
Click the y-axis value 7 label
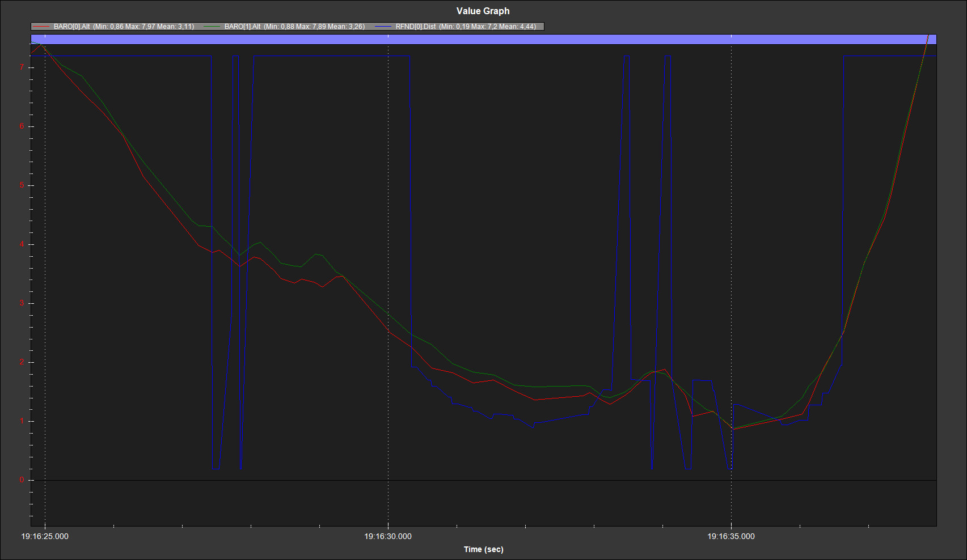(x=22, y=67)
